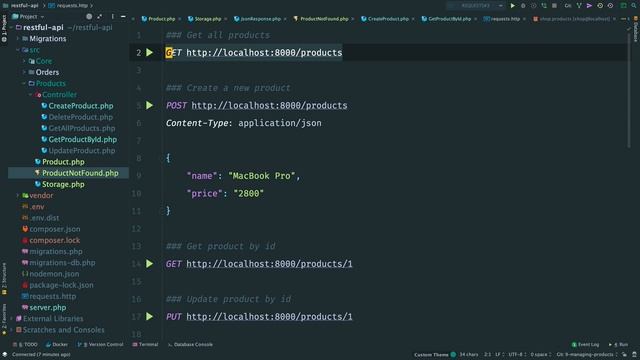This screenshot has width=640, height=360.
Task: Select server.php in project tree
Action: click(x=47, y=308)
